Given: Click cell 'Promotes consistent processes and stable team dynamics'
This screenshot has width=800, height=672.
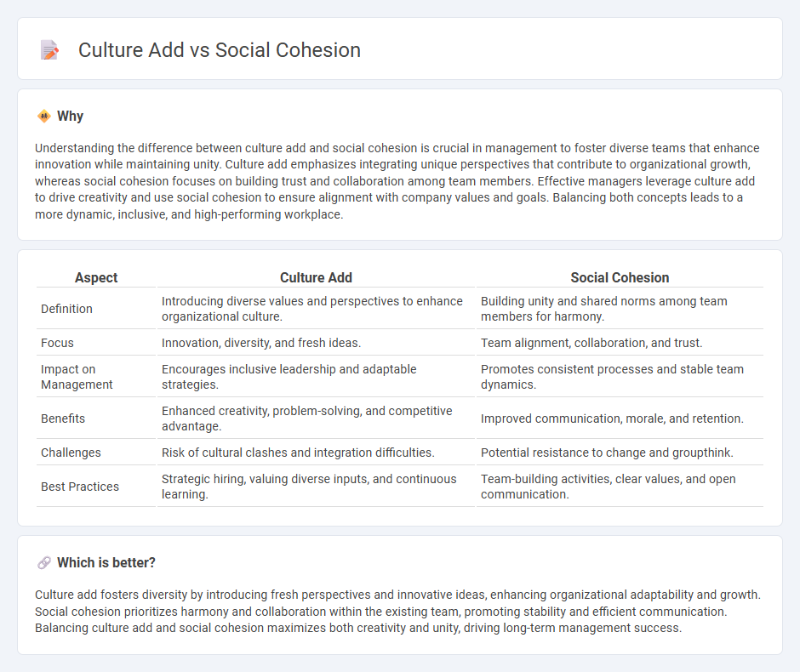Looking at the screenshot, I should click(x=620, y=377).
